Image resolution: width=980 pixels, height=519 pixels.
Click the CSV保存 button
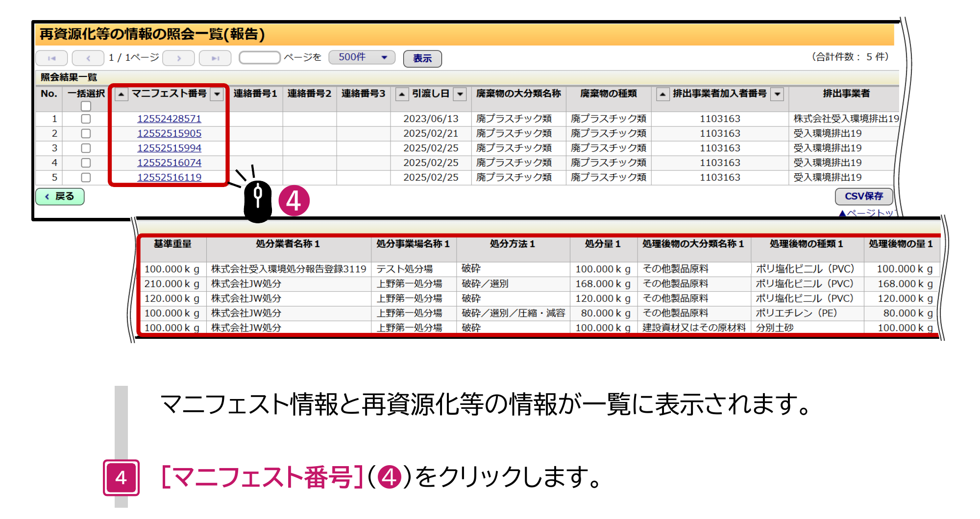864,196
